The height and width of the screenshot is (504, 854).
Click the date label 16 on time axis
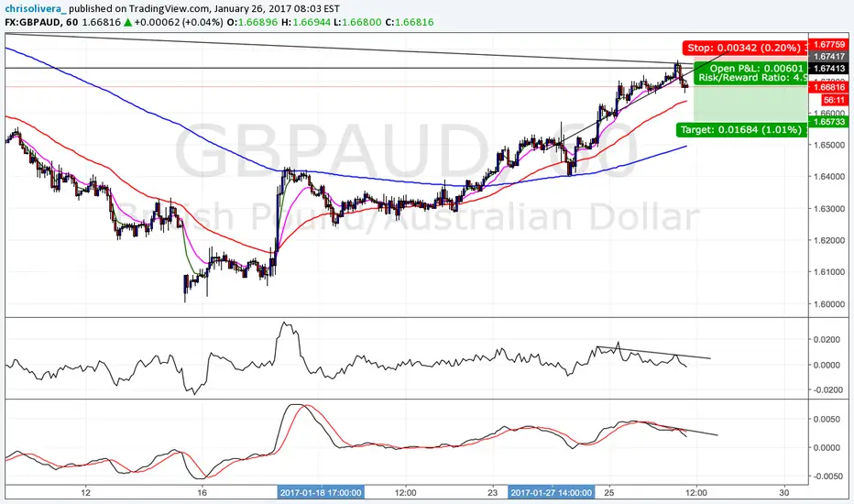pos(203,493)
